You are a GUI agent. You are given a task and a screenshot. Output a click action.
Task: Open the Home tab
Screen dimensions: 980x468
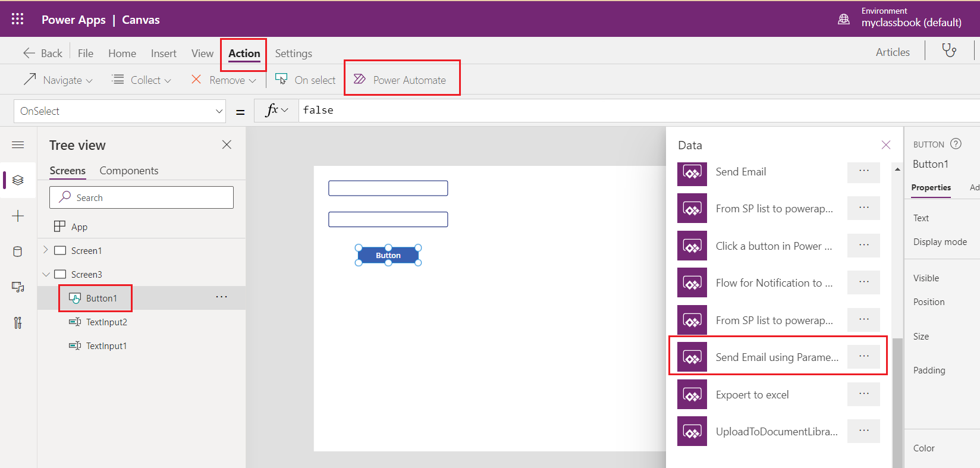122,53
